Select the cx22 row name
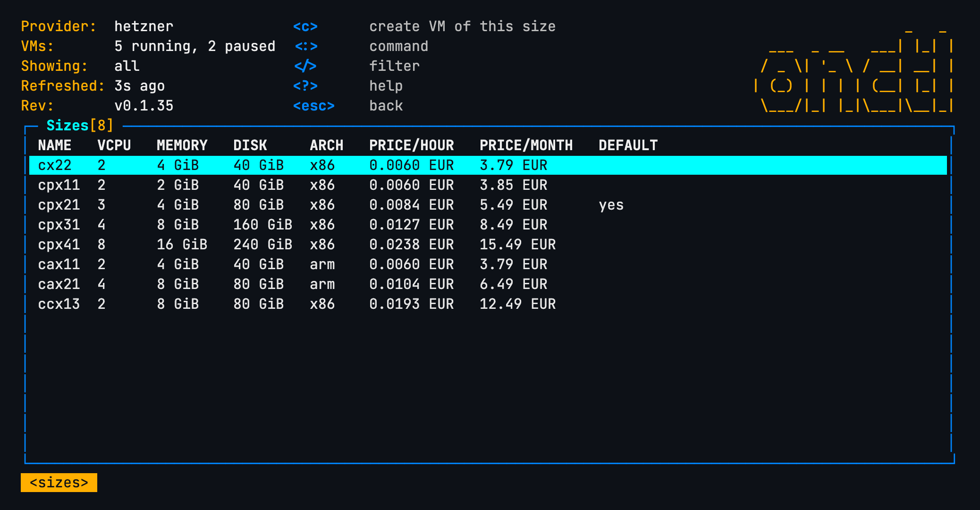 point(55,165)
